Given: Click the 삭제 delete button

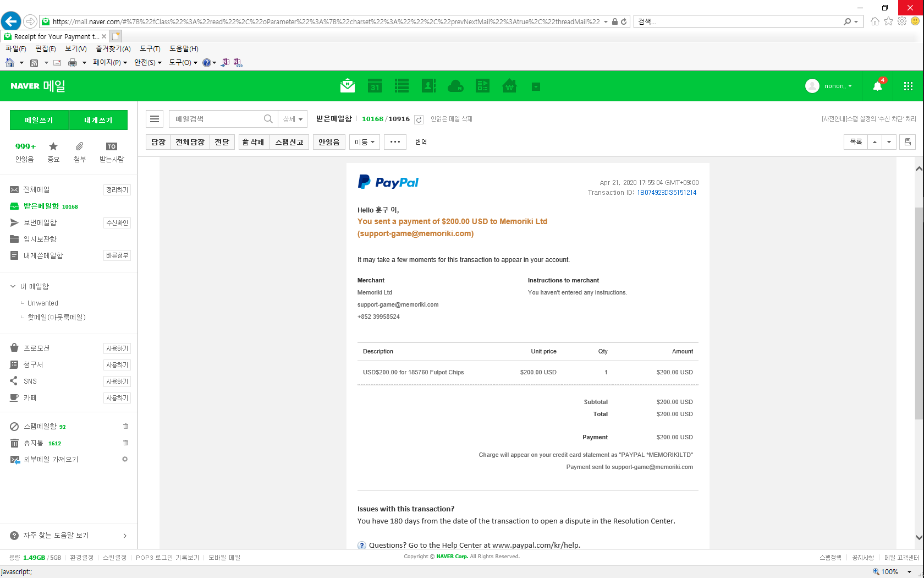Looking at the screenshot, I should pos(255,142).
